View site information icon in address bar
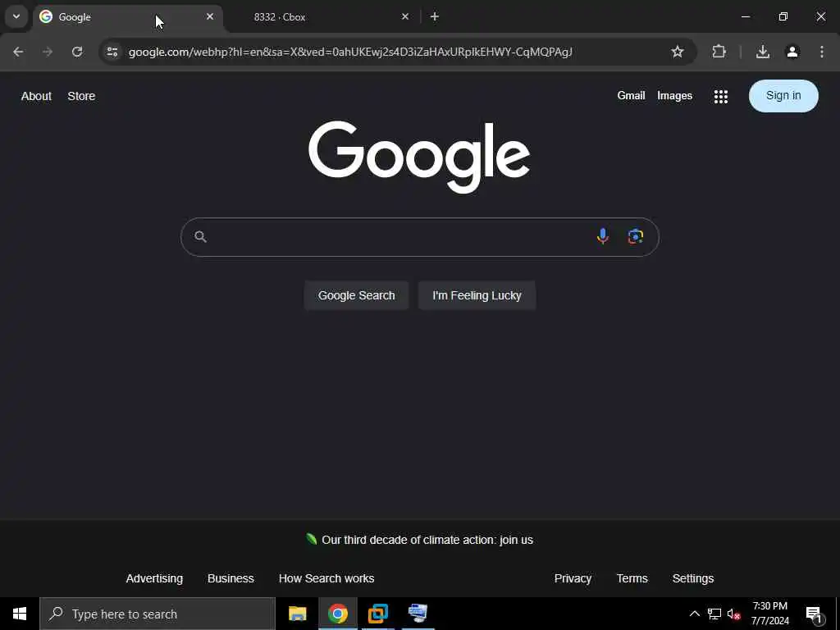 click(x=112, y=52)
